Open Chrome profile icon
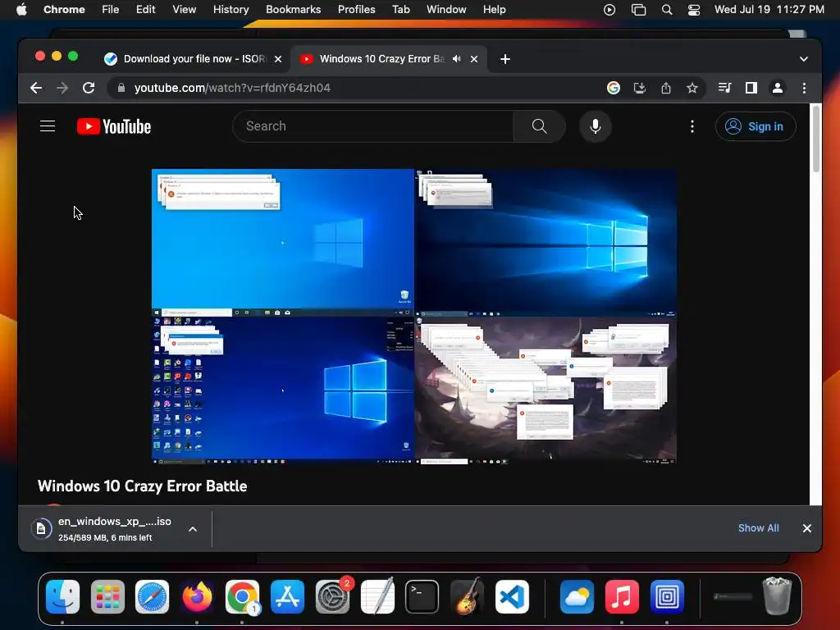The image size is (840, 630). (x=778, y=88)
